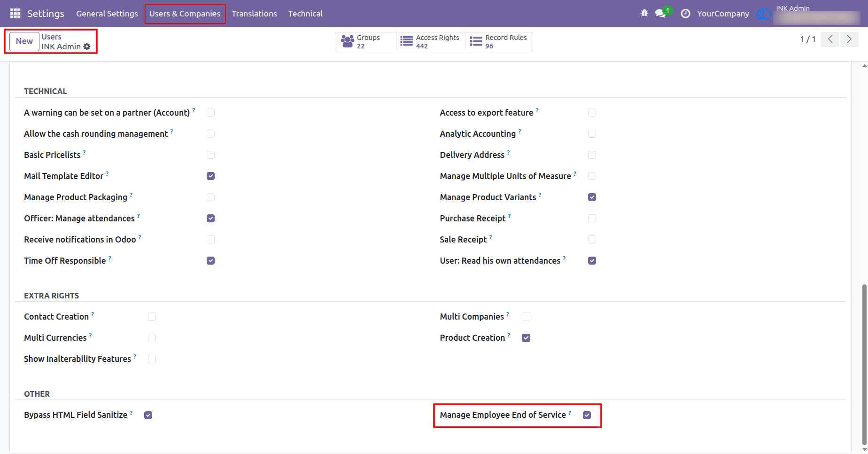Uncheck Bypass HTML Field Sanitize

(148, 415)
